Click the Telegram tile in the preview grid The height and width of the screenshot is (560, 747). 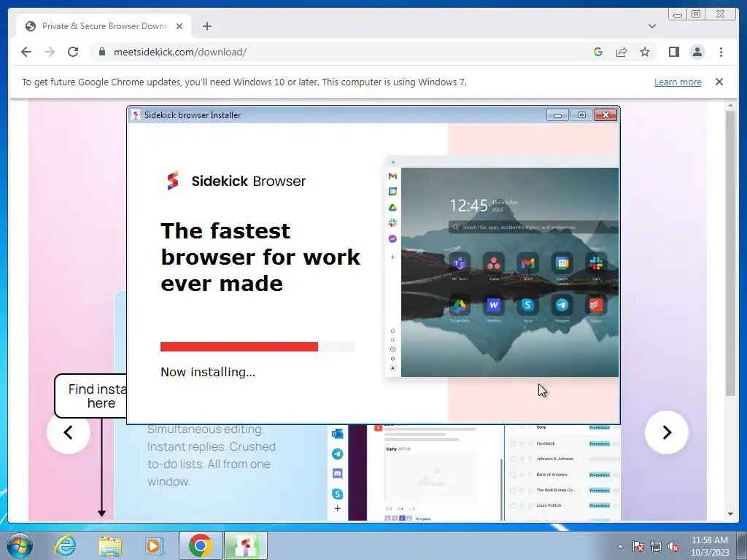point(562,306)
